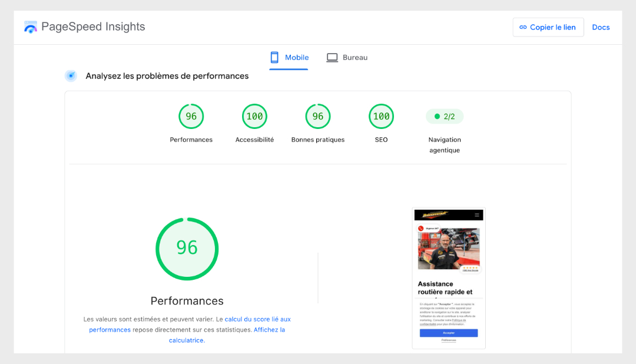Click the Préférences link in the preview
The height and width of the screenshot is (364, 636).
[449, 340]
